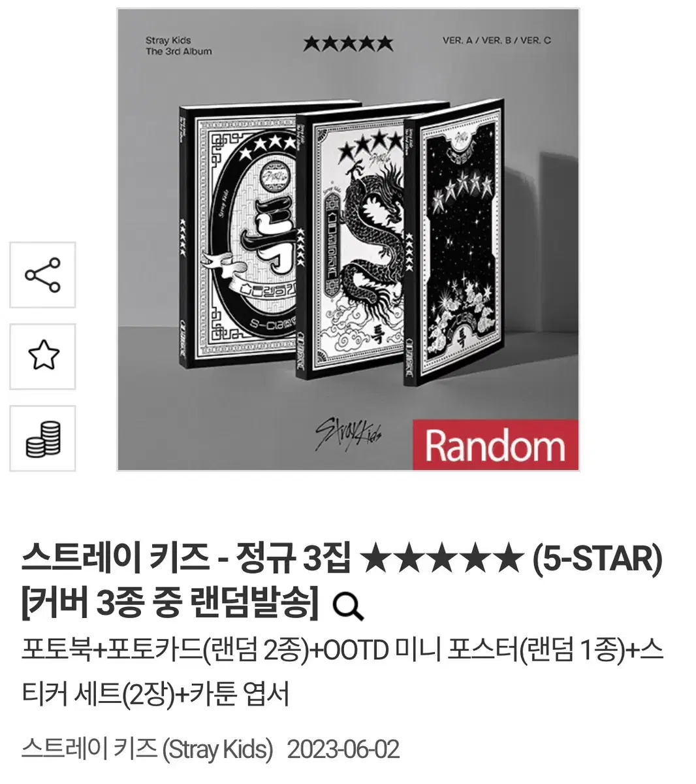Click the release date 2023-06-02
The height and width of the screenshot is (784, 696).
pos(343,749)
